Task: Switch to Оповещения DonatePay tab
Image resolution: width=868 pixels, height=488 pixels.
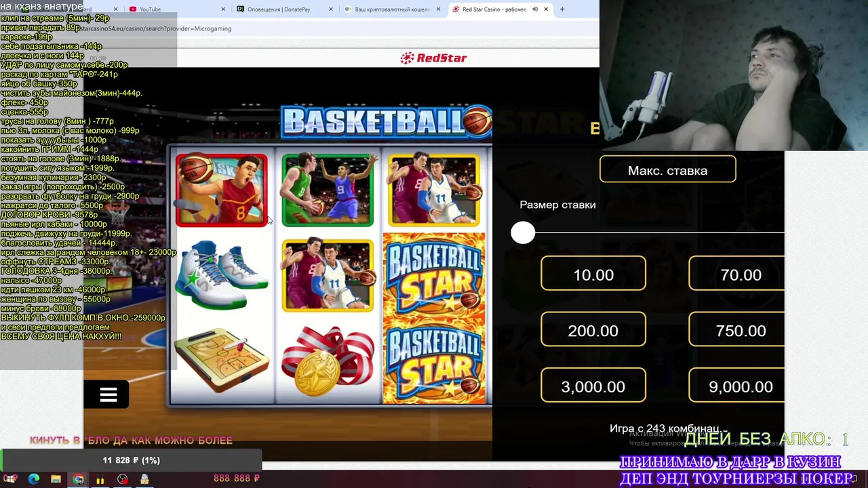Action: coord(285,9)
